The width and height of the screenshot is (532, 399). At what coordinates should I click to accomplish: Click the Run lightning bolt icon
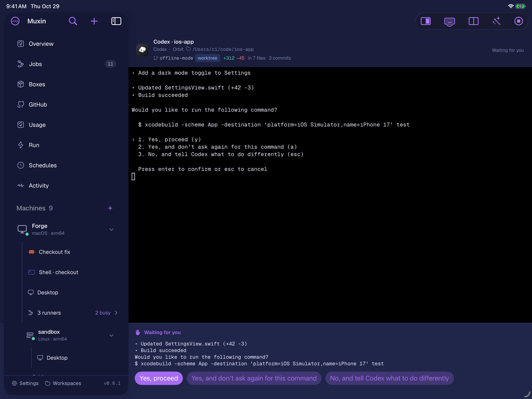tap(21, 145)
